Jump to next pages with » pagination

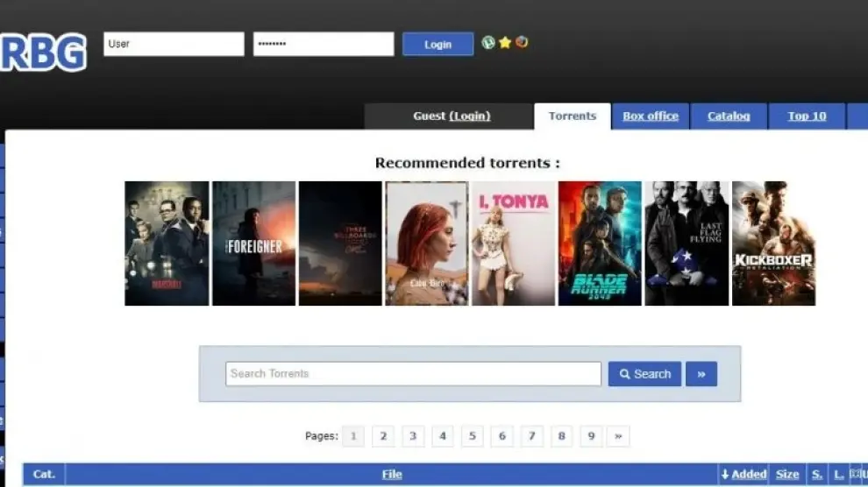tap(618, 436)
